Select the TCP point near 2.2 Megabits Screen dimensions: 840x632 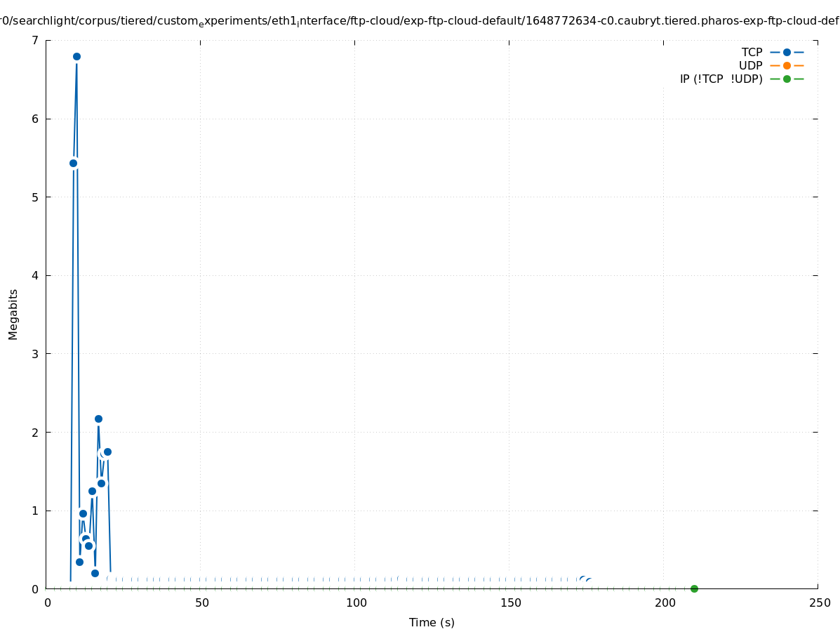(98, 419)
